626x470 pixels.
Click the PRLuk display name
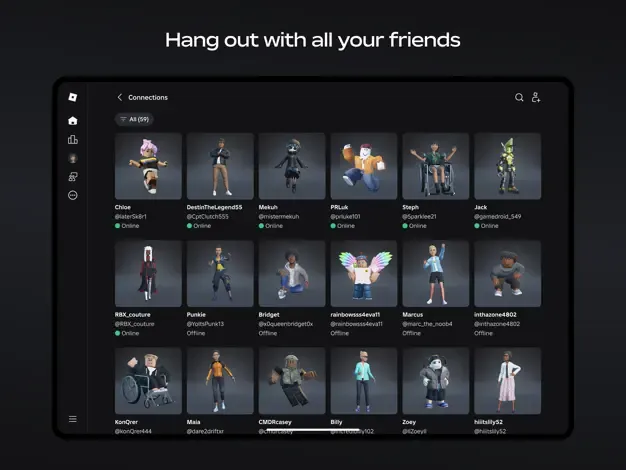pos(339,207)
